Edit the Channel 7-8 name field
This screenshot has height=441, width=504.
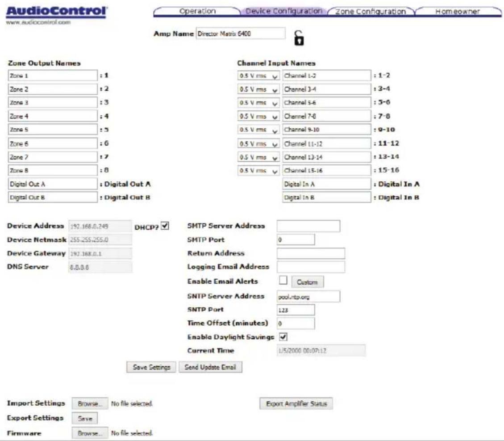(327, 116)
